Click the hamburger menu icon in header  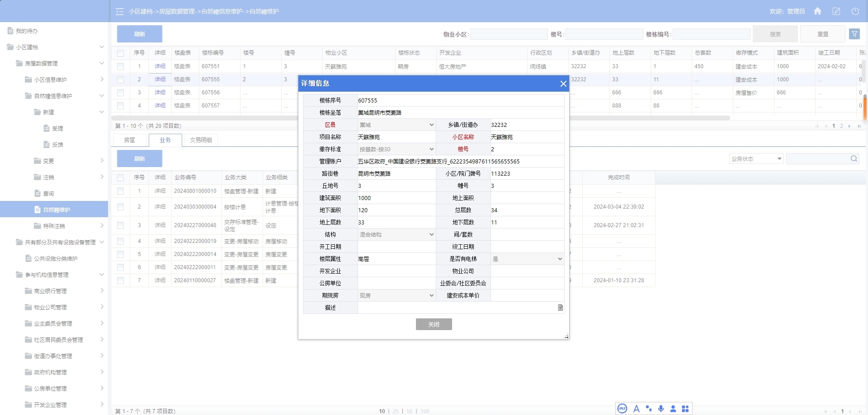click(x=120, y=11)
